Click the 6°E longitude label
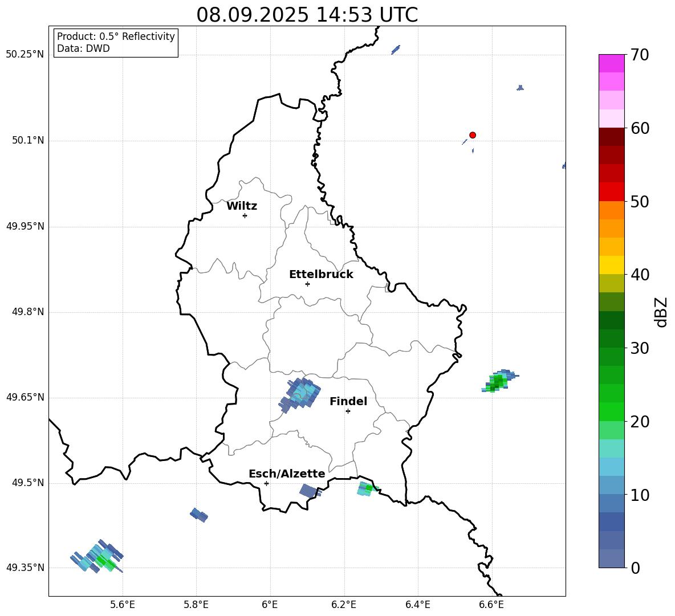675x616 pixels. click(270, 605)
